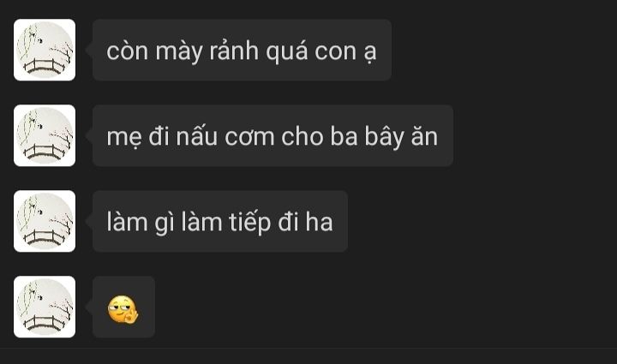Click the word "ha" ending the third message
Viewport: 617px width, 364px height.
319,222
